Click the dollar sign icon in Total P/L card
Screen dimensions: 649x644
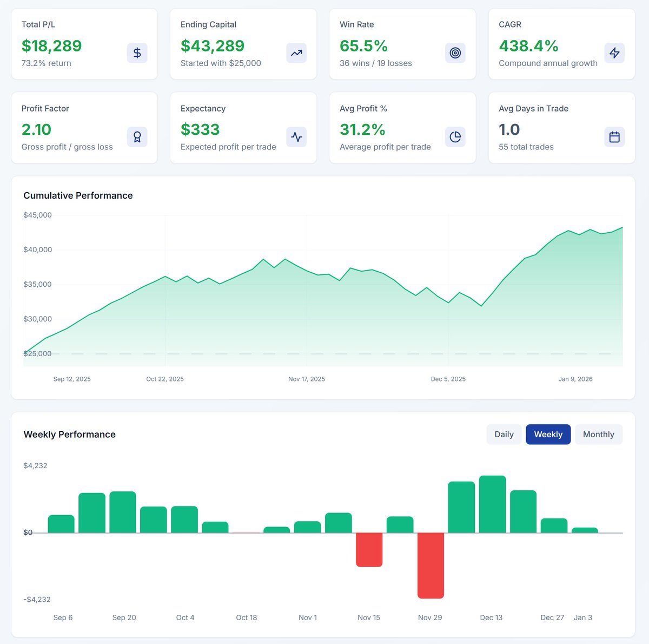pyautogui.click(x=137, y=53)
